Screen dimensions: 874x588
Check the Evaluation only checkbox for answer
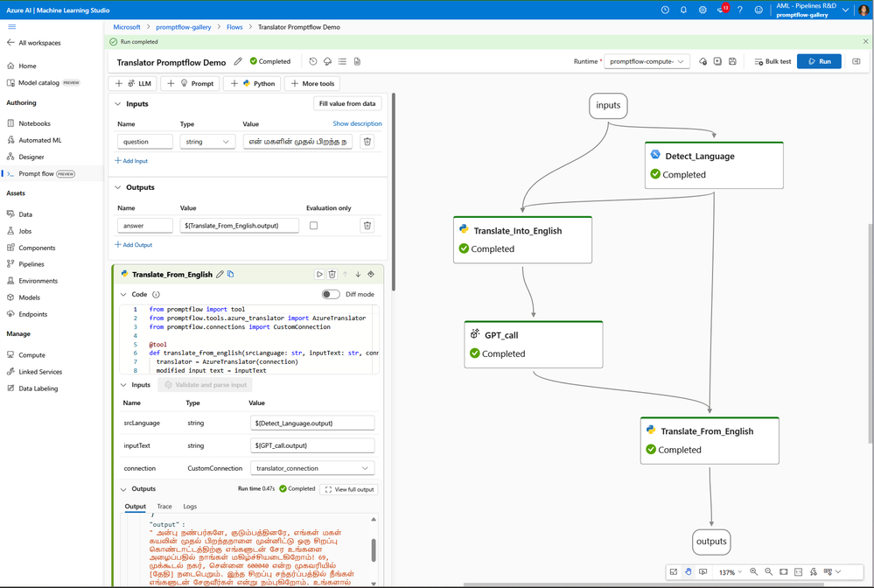pyautogui.click(x=314, y=226)
